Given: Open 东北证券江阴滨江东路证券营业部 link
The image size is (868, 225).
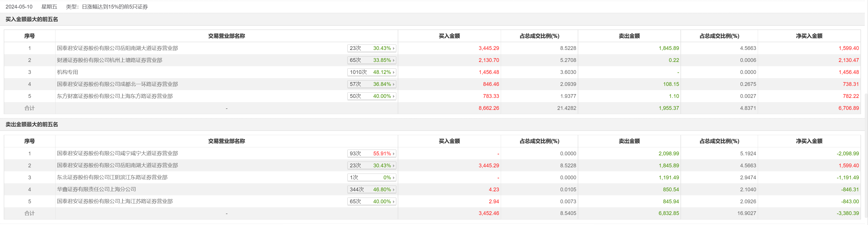Looking at the screenshot, I should (112, 178).
